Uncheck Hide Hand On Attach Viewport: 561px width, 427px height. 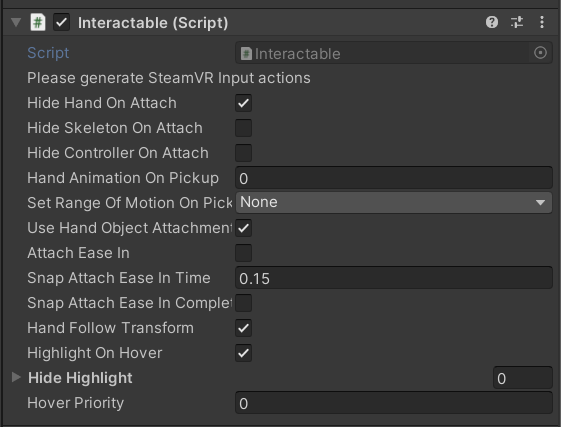click(x=243, y=103)
